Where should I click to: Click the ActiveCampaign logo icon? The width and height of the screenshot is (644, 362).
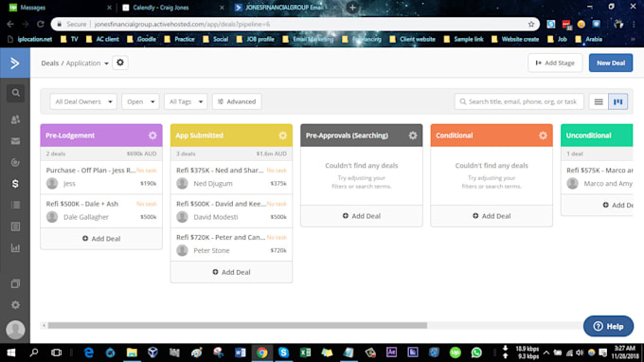[15, 63]
